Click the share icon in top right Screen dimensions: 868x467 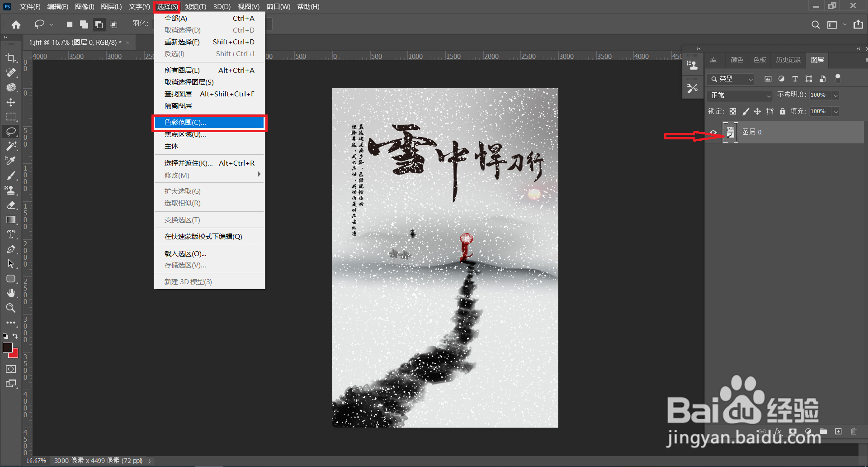point(858,24)
